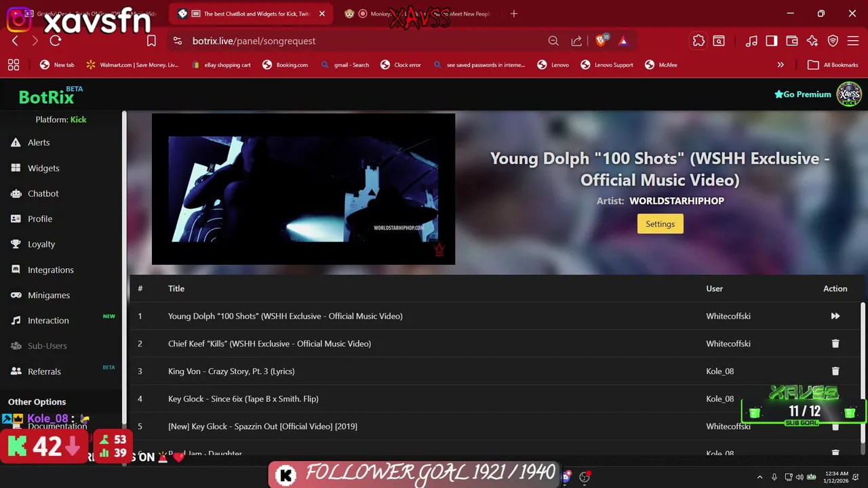Go back to the previous page

point(15,41)
